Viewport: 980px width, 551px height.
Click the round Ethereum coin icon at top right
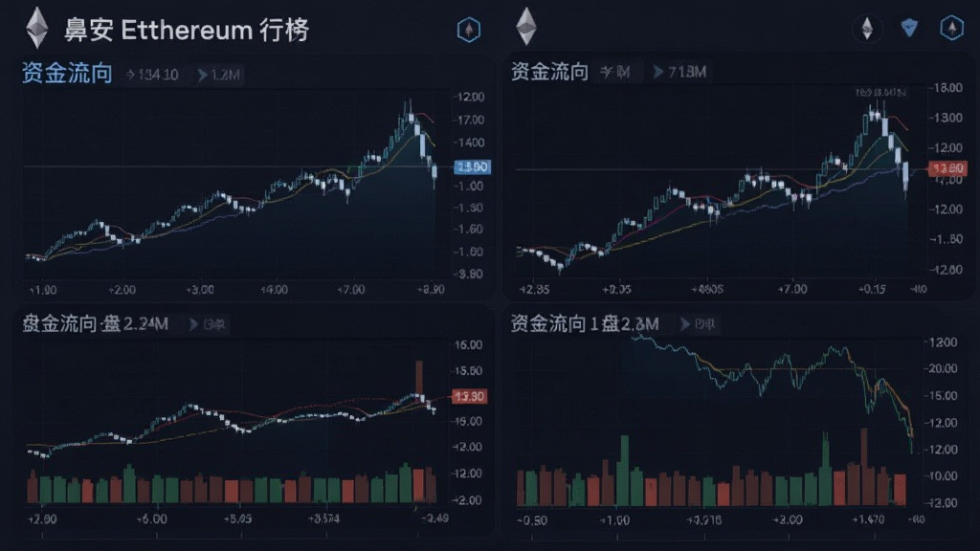[867, 29]
